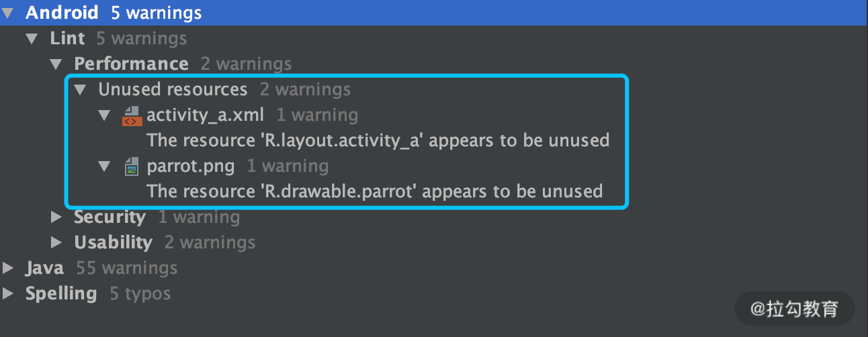Collapse the Performance category arrow

(x=56, y=64)
